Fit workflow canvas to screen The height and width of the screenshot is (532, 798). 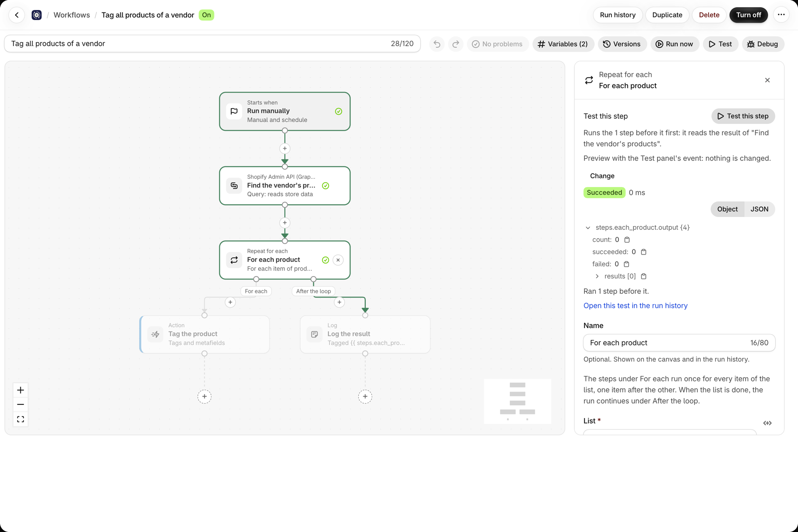click(20, 419)
